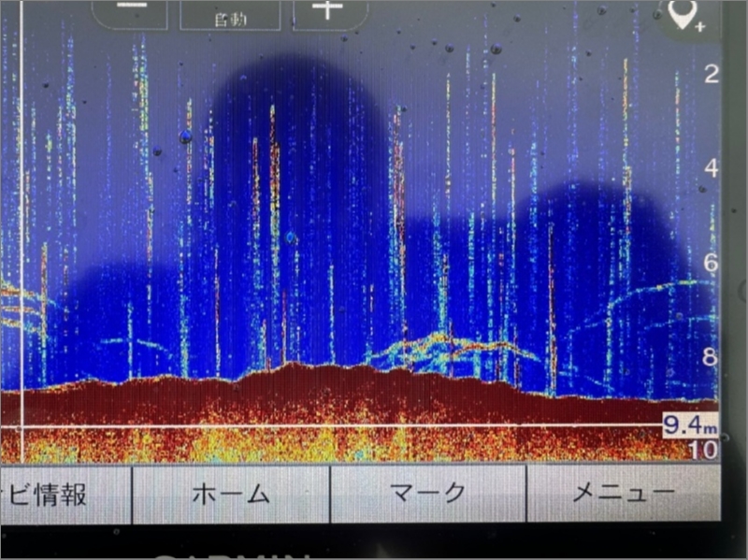
Task: Toggle the 自動 auto range button
Action: click(x=229, y=13)
